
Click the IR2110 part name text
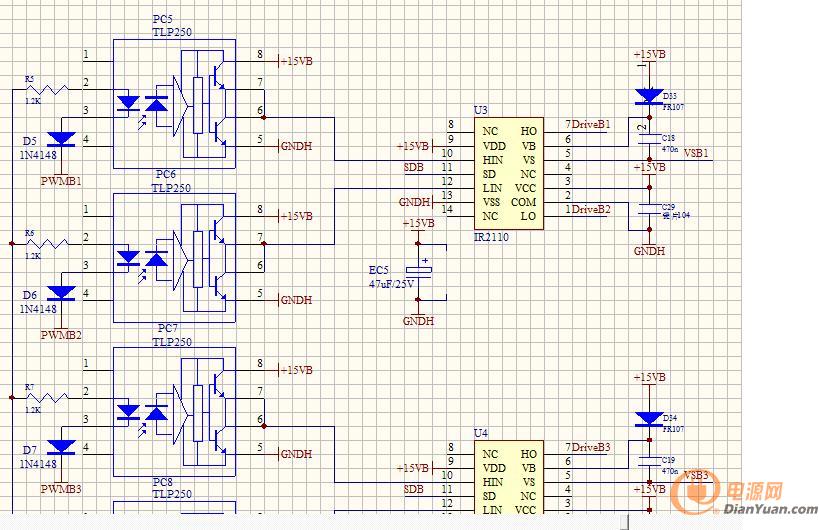coord(491,237)
